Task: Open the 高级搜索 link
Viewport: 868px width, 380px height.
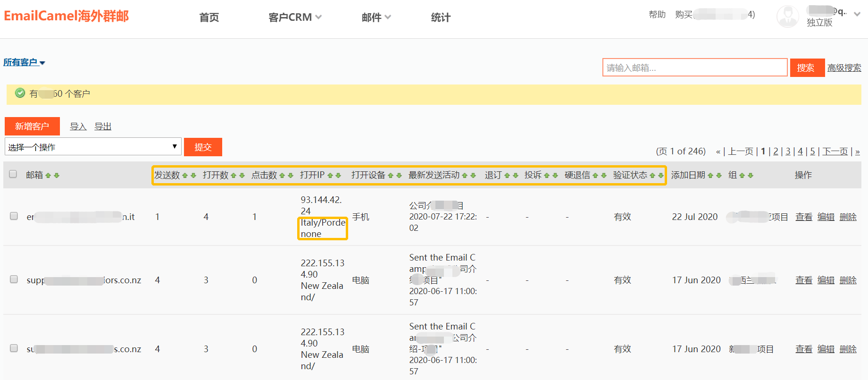Action: [x=844, y=68]
